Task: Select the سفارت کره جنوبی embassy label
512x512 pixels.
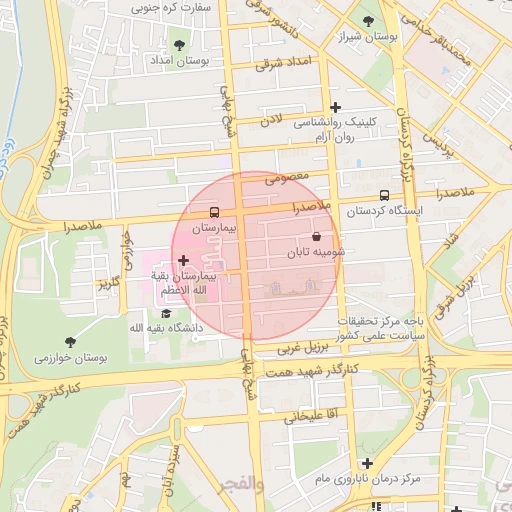Action: tap(171, 8)
